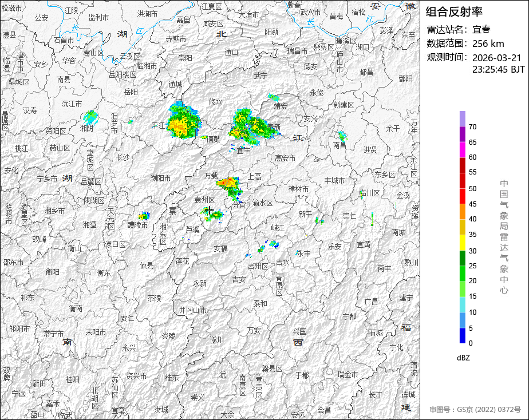Click the 修水 county label
This screenshot has width=529, height=420.
point(216,101)
